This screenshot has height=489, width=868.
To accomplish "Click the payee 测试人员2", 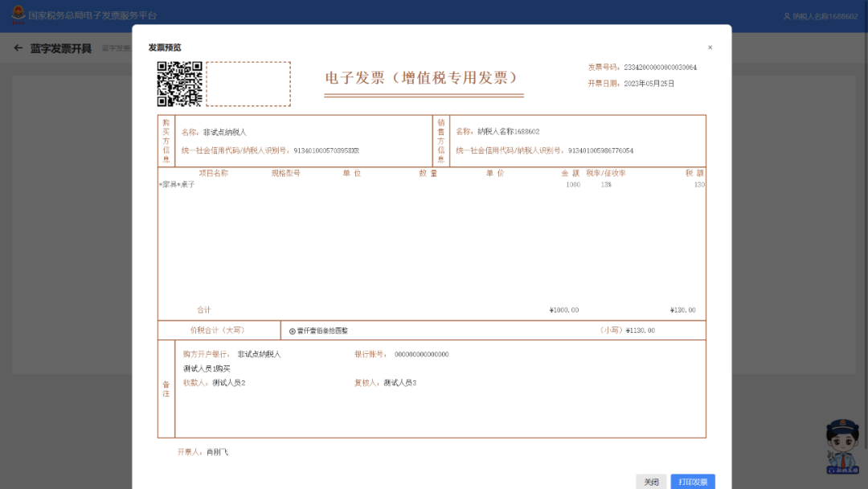I will click(x=228, y=383).
